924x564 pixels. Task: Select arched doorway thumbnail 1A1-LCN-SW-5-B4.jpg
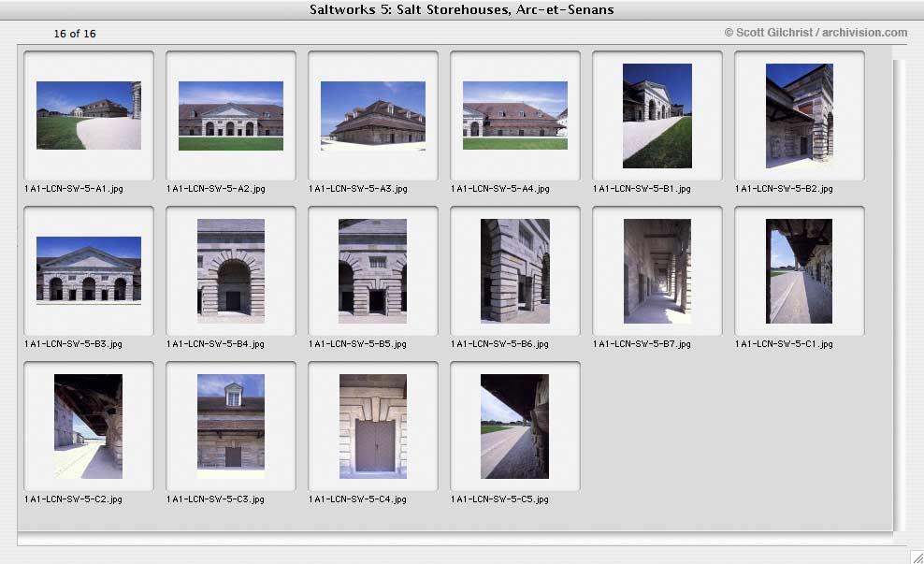pos(230,271)
